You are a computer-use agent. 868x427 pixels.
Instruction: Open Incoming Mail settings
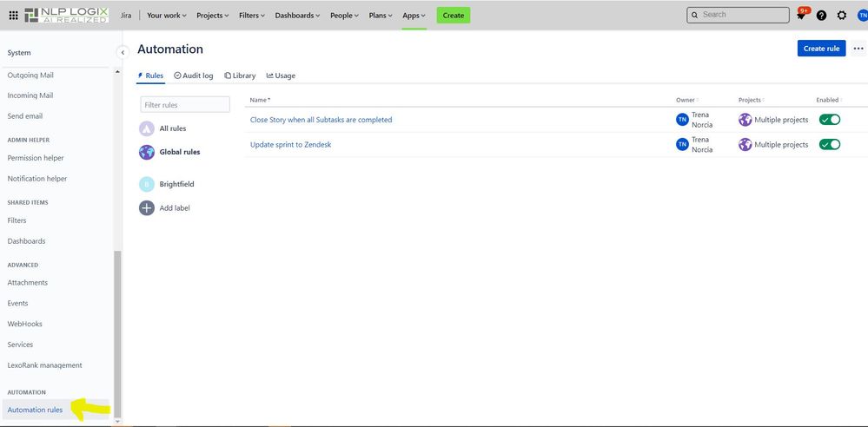tap(30, 95)
